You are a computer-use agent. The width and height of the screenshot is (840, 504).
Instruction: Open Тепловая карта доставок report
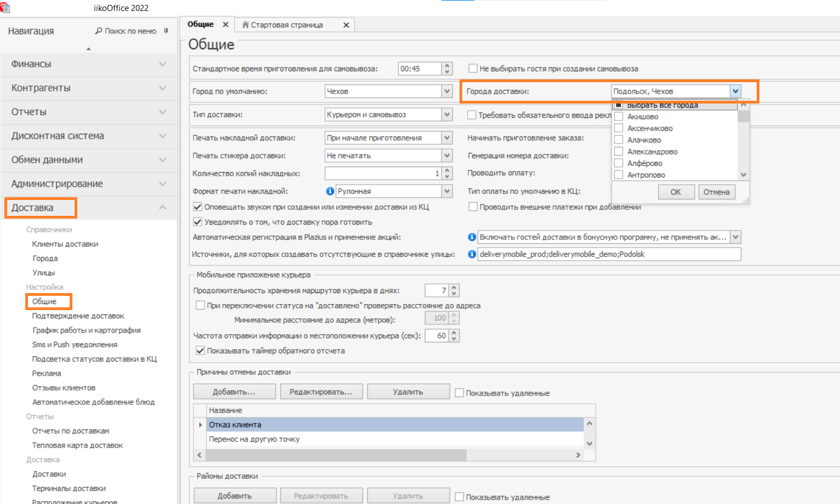(x=77, y=445)
